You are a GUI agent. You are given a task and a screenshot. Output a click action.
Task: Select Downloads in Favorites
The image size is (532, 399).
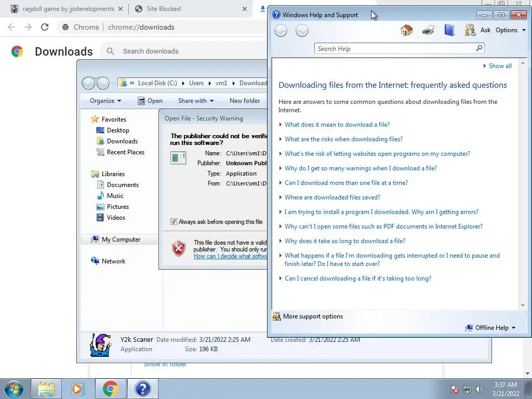tap(122, 141)
